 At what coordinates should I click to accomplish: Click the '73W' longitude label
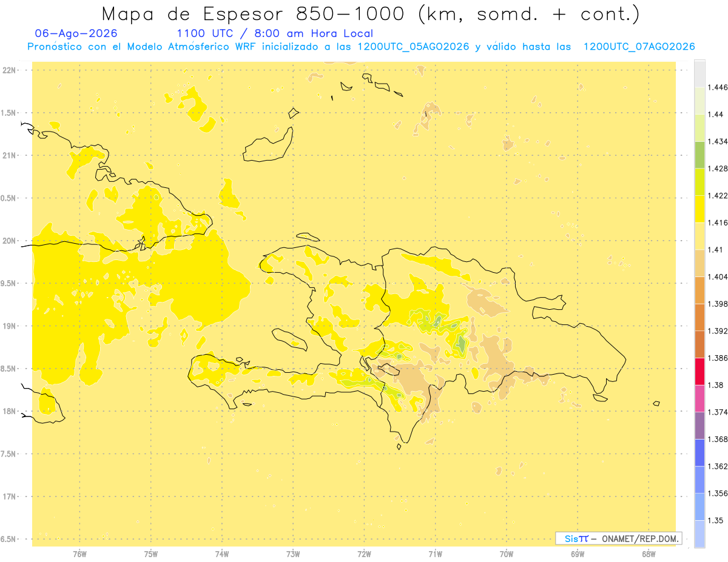(x=293, y=554)
